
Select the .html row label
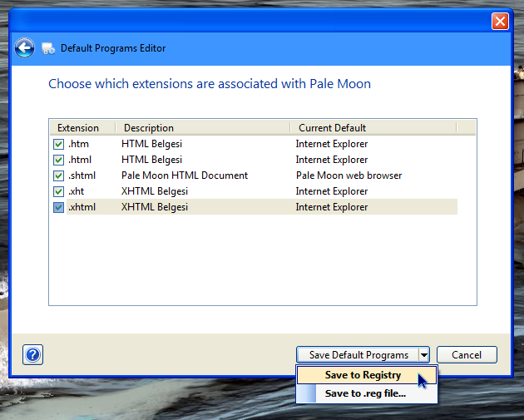(80, 160)
